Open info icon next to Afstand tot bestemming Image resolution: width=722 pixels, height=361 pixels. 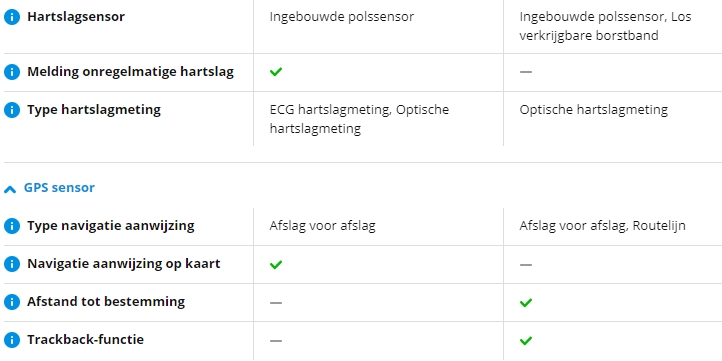coord(12,302)
